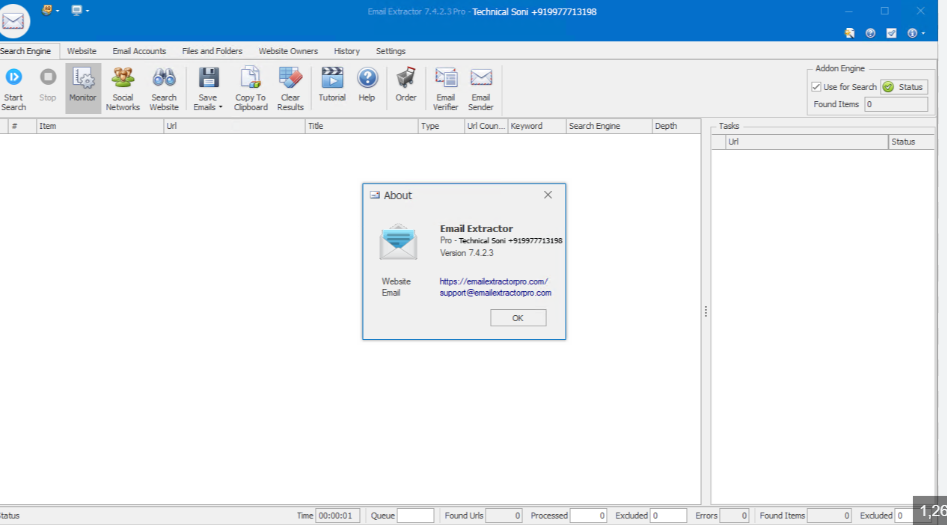Click the monitor quick access icon
The height and width of the screenshot is (525, 947).
77,10
